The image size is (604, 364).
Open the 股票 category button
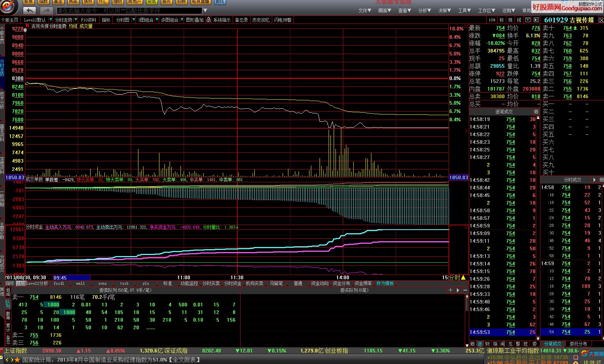[29, 2]
